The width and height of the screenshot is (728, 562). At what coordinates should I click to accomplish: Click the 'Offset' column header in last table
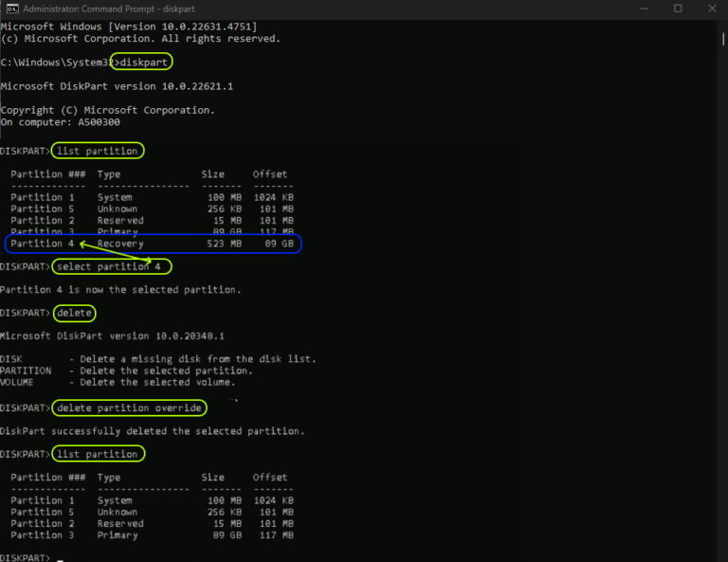pos(270,478)
